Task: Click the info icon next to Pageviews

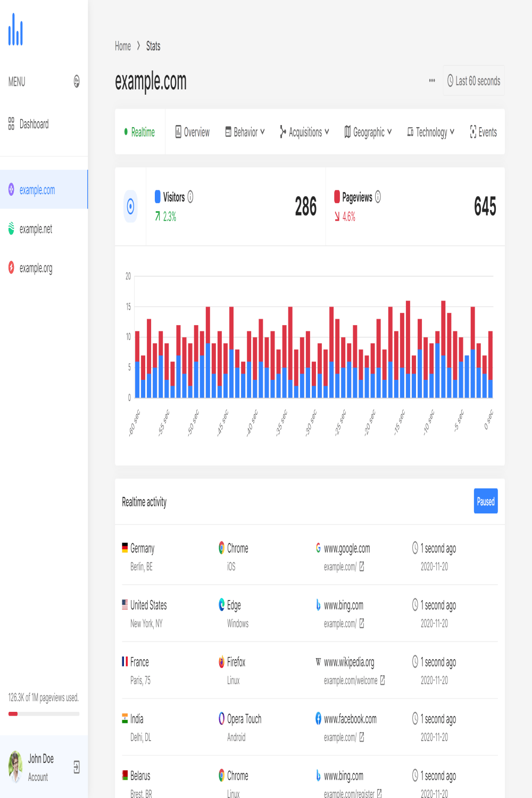Action: click(x=378, y=197)
